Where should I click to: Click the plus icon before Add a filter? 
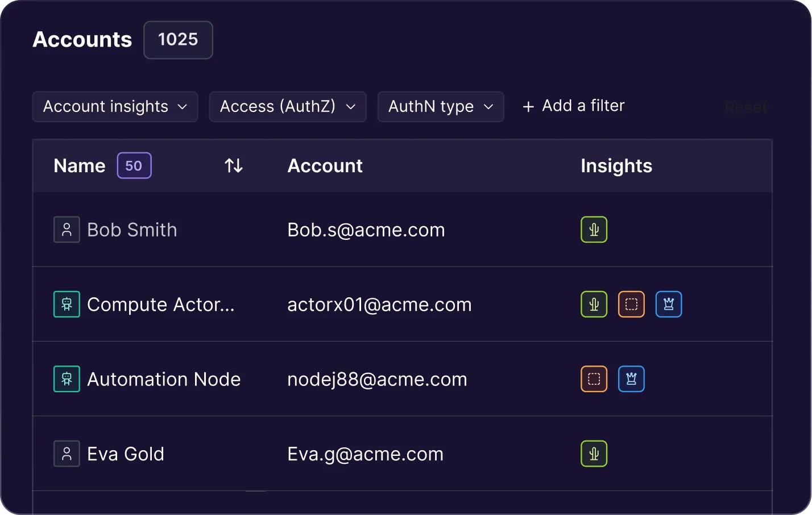click(x=528, y=106)
